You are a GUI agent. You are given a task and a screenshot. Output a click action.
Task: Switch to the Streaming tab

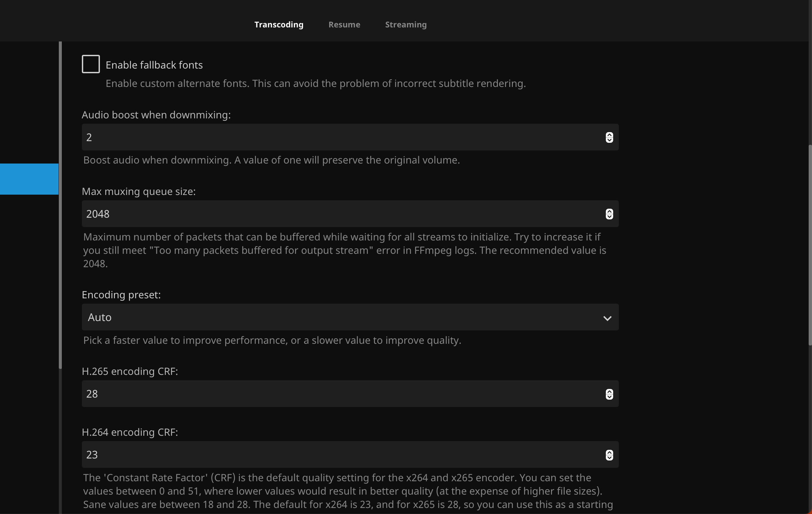[406, 25]
